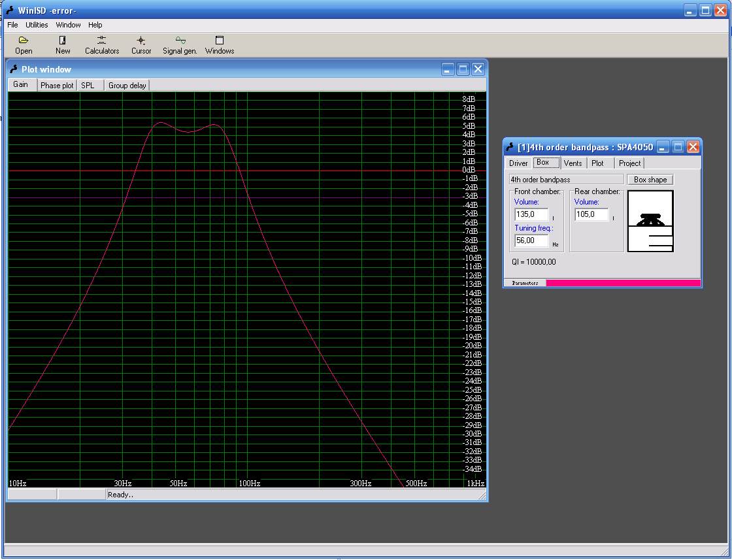Click the speaker box diagram thumbnail
The width and height of the screenshot is (732, 560).
(x=650, y=221)
